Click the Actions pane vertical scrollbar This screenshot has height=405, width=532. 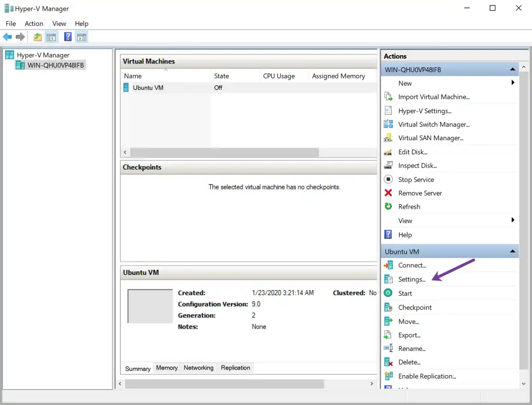523,220
